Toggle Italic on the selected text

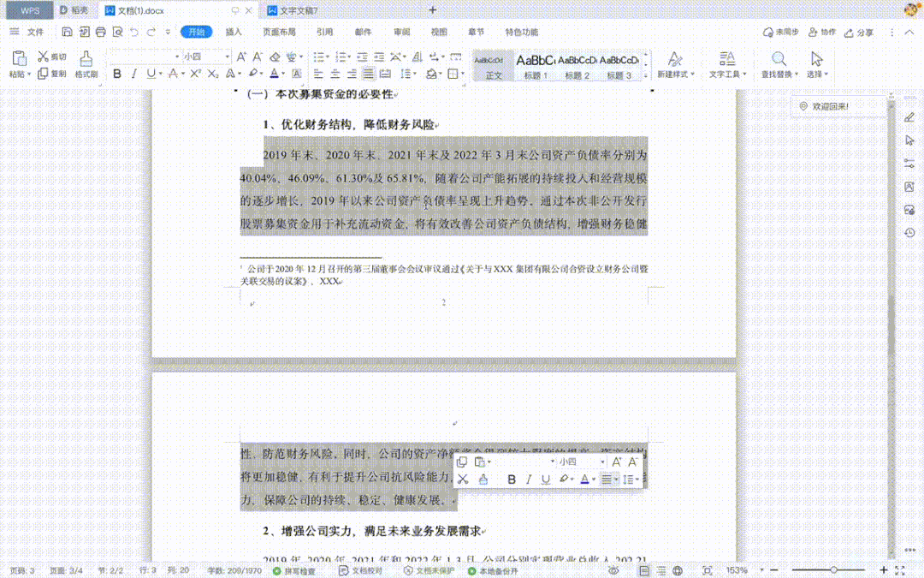pos(134,73)
